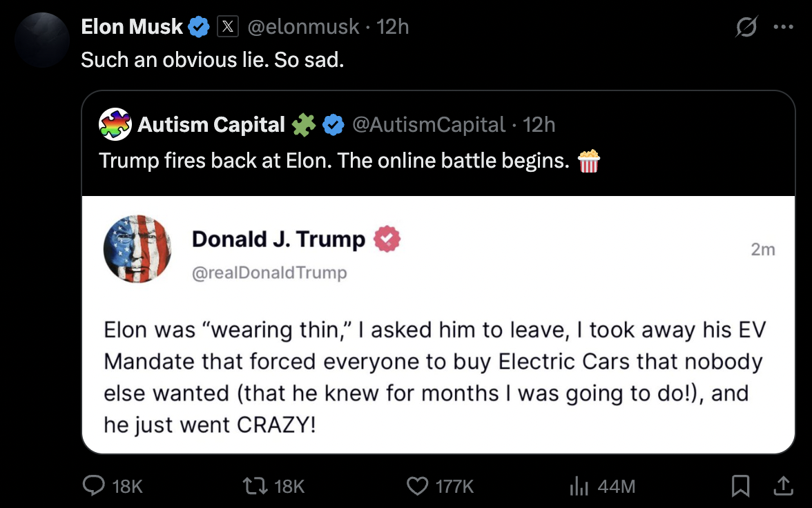Visit the @elonmusk handle link
Screen dimensions: 812x508
(x=303, y=26)
